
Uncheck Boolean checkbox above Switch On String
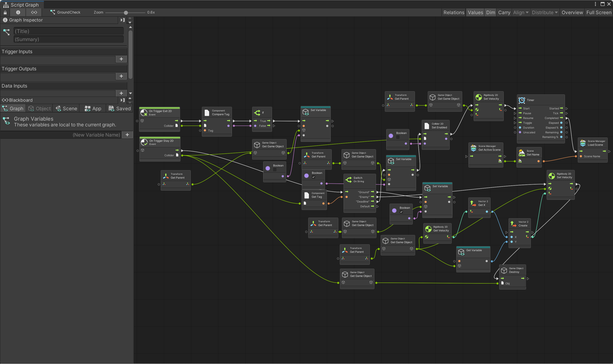[314, 177]
